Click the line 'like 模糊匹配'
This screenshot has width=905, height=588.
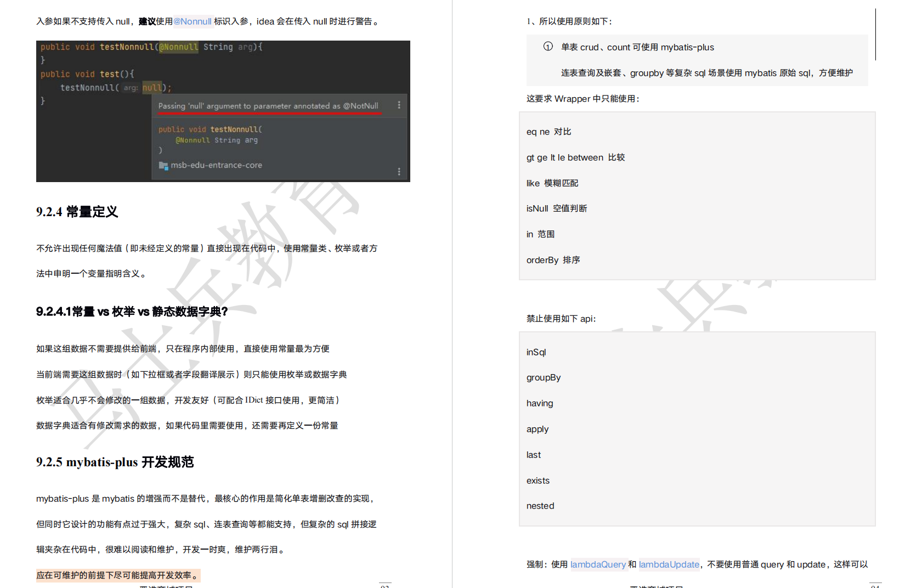pos(552,183)
